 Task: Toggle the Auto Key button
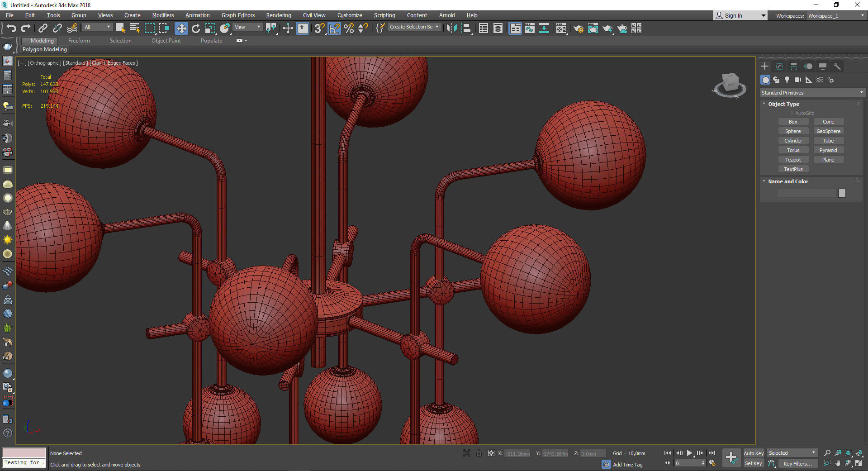(x=754, y=453)
